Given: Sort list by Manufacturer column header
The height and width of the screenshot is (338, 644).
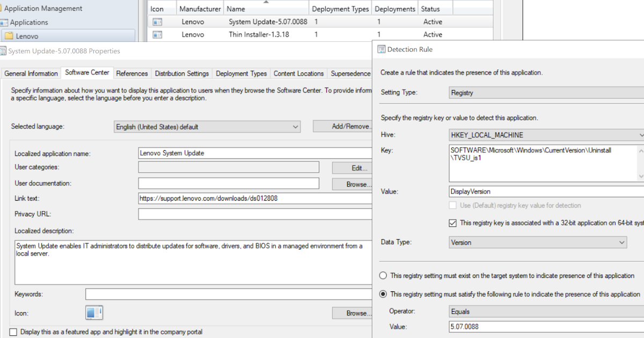Looking at the screenshot, I should point(200,9).
